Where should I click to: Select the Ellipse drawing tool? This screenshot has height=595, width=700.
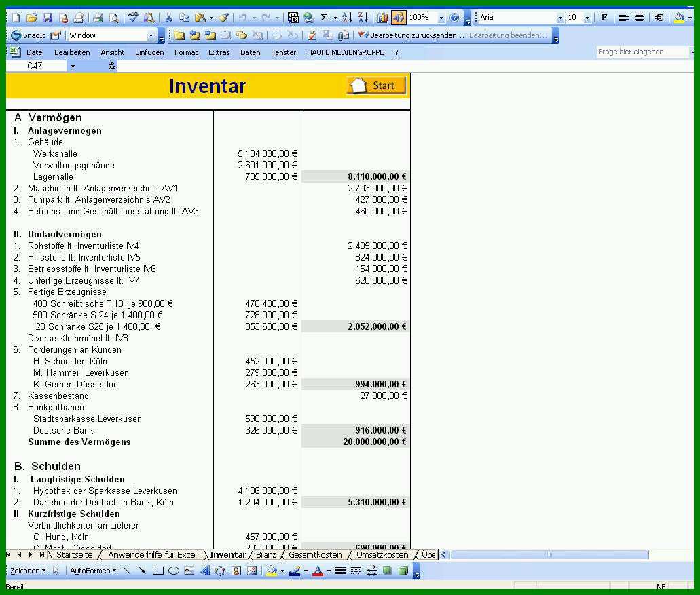(174, 571)
